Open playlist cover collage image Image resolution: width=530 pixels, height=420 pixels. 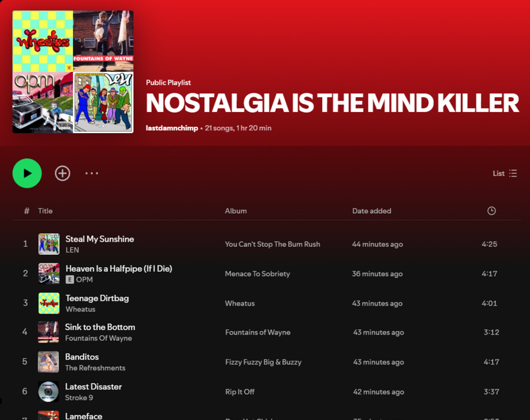tap(73, 72)
